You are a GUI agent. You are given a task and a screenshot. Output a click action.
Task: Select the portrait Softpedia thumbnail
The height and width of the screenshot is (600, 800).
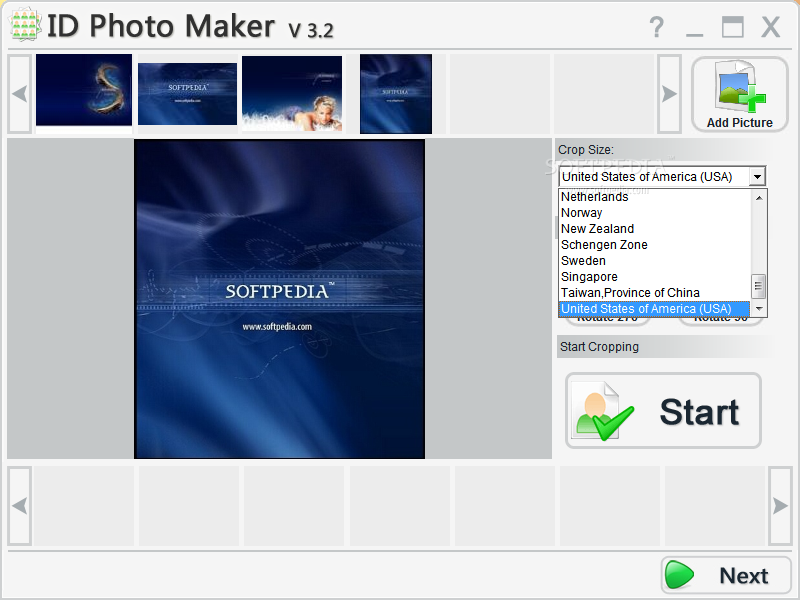pyautogui.click(x=396, y=94)
